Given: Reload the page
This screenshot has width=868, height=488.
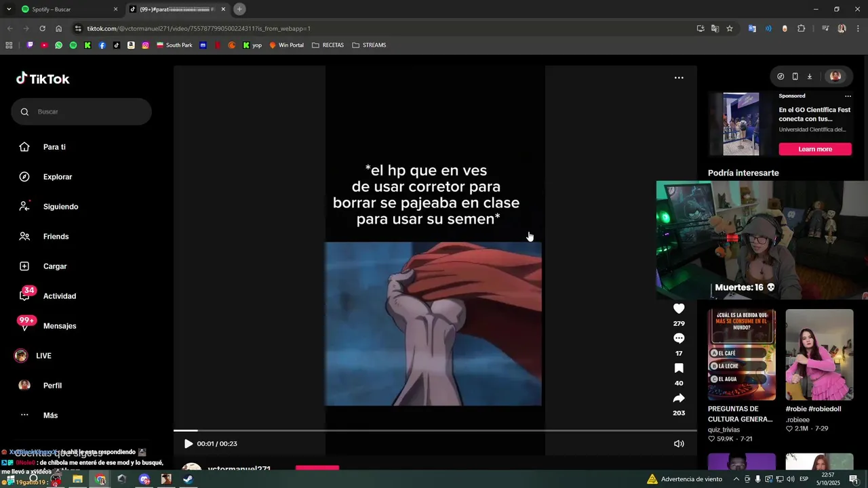Looking at the screenshot, I should (42, 28).
